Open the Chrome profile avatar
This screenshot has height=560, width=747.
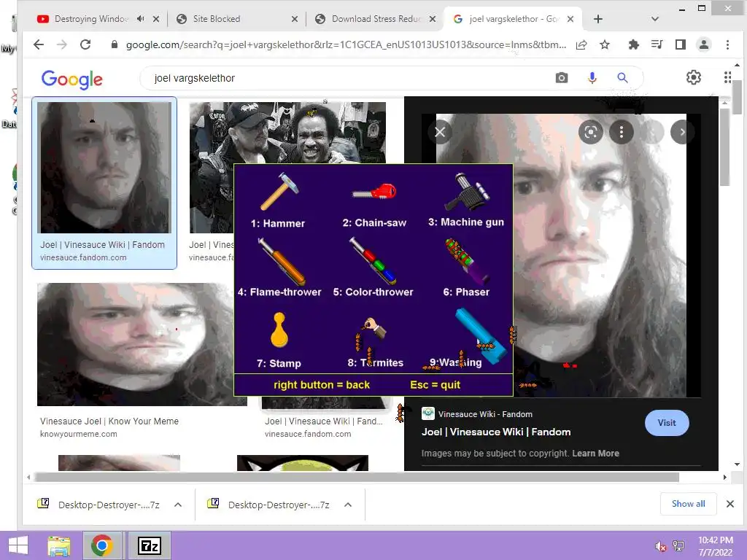coord(704,44)
